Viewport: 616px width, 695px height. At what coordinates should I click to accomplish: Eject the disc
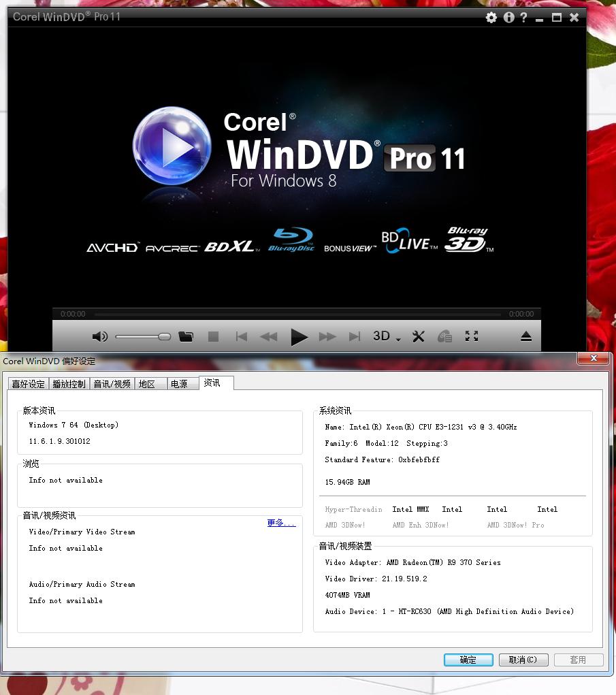coord(526,336)
